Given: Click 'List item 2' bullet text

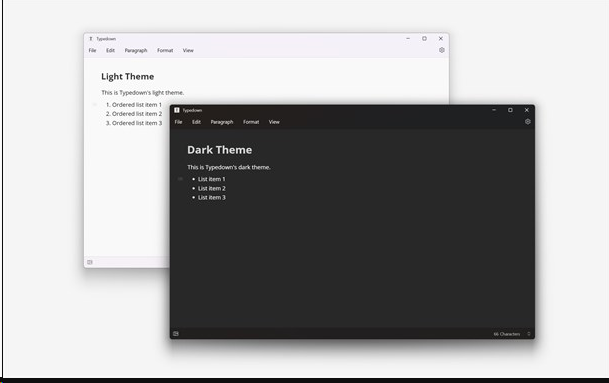Looking at the screenshot, I should click(212, 188).
